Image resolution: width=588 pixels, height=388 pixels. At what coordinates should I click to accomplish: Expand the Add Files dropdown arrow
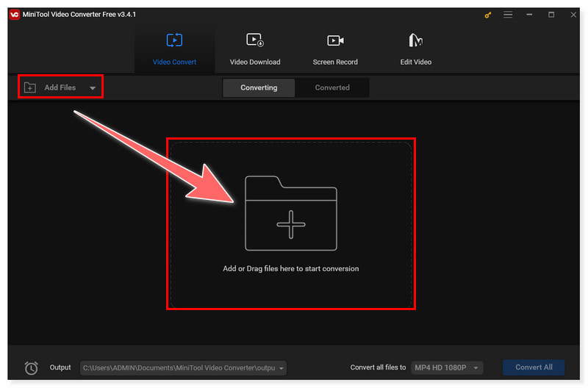tap(93, 88)
